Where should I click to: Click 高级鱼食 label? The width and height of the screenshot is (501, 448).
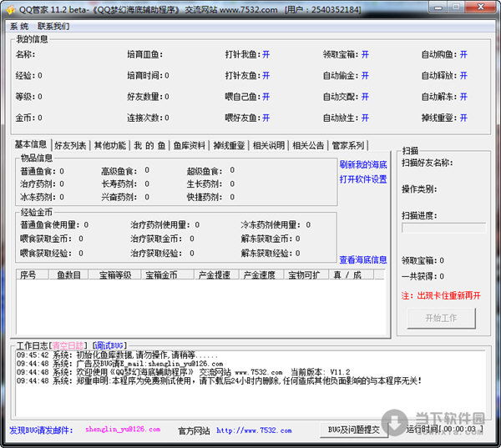click(119, 172)
